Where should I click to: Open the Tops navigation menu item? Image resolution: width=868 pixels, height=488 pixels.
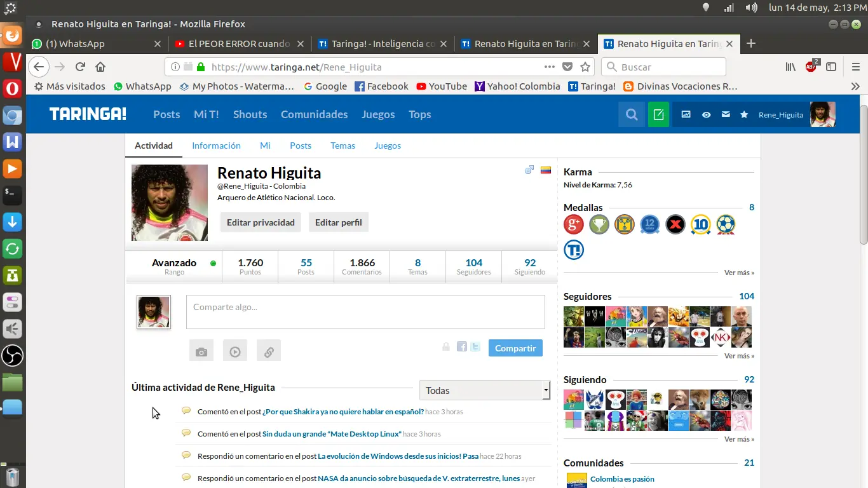coord(419,114)
